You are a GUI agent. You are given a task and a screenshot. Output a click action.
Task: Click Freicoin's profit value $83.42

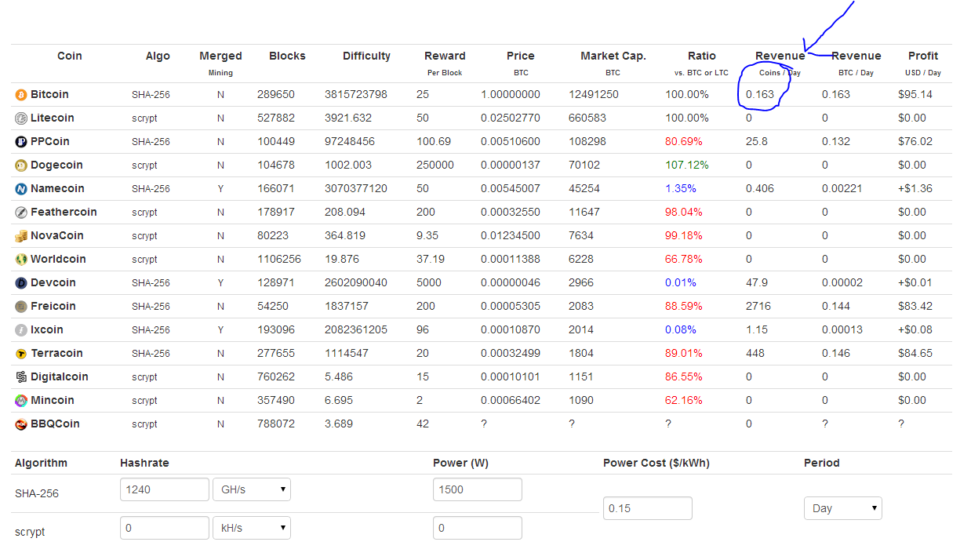click(915, 306)
